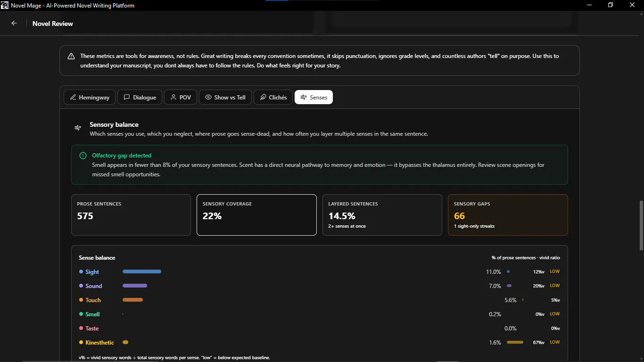The height and width of the screenshot is (362, 644).
Task: Click the Taste sense label
Action: click(x=92, y=329)
